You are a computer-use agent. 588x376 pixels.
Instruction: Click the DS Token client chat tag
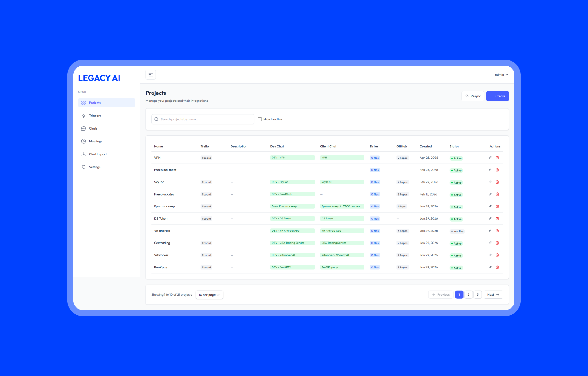342,218
